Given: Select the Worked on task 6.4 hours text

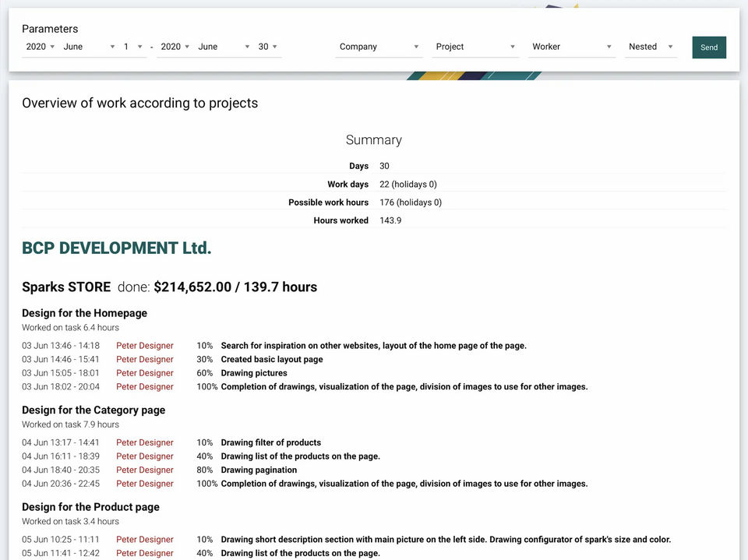Looking at the screenshot, I should click(x=71, y=327).
